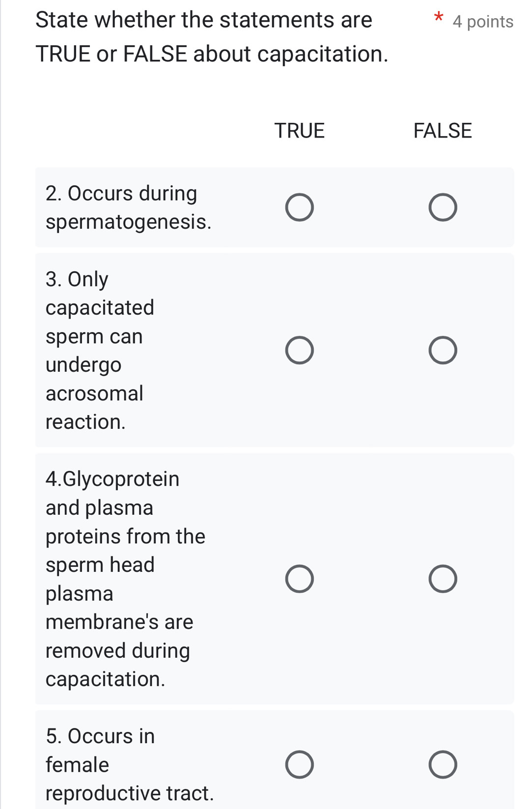Mark 'Occurs during spermatogenesis' as FALSE
The height and width of the screenshot is (809, 532).
pyautogui.click(x=443, y=208)
